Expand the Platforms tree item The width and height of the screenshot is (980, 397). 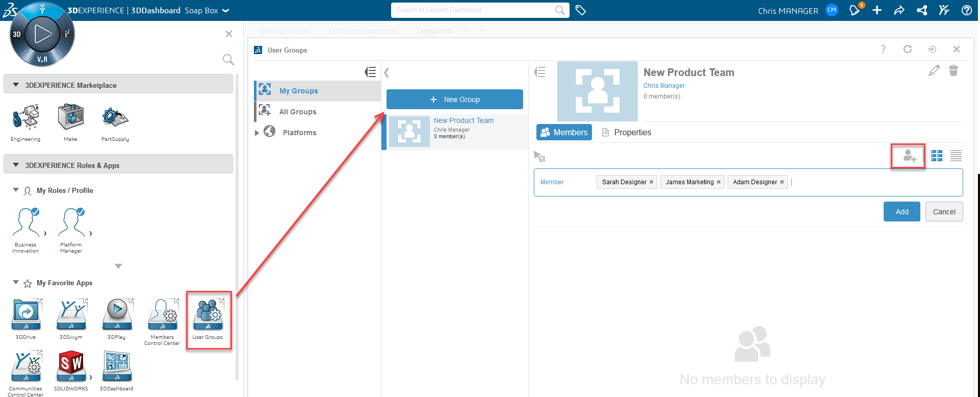(x=257, y=133)
